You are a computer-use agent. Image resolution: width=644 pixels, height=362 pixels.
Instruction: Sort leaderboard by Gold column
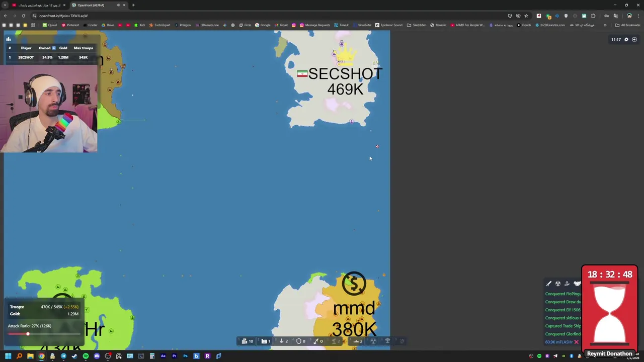point(63,48)
